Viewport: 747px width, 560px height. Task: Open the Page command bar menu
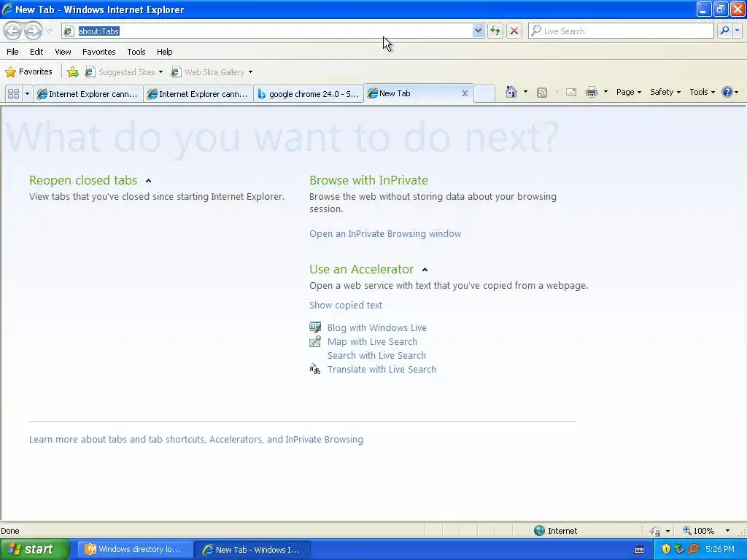[x=628, y=92]
